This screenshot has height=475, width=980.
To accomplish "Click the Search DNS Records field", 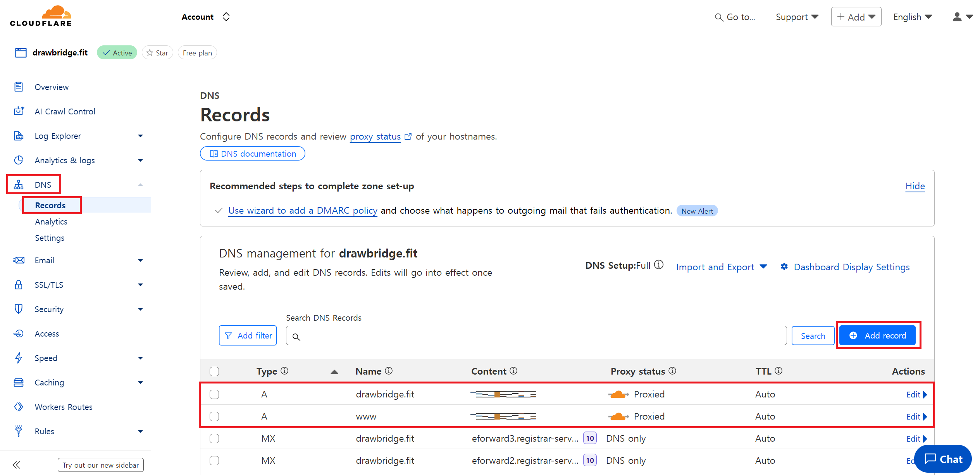I will 536,336.
